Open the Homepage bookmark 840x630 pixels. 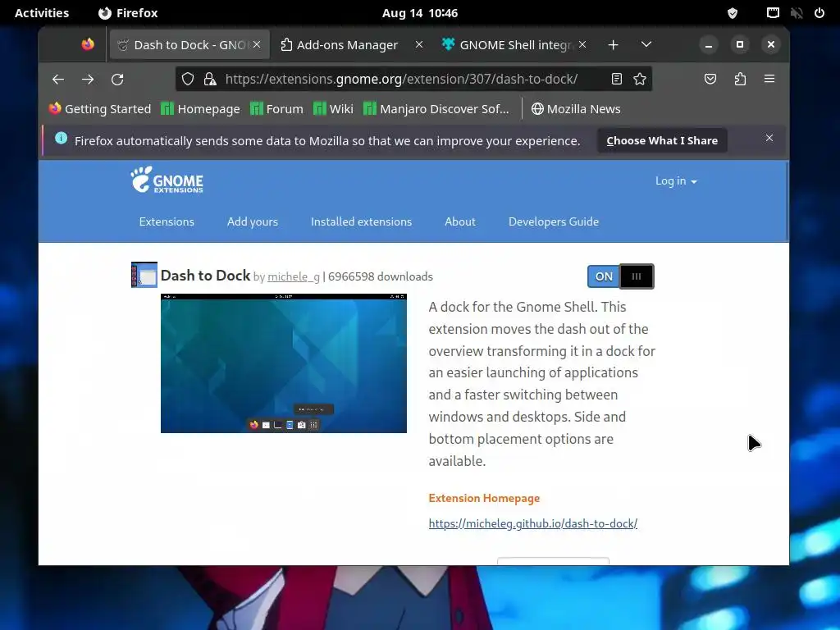pos(200,109)
